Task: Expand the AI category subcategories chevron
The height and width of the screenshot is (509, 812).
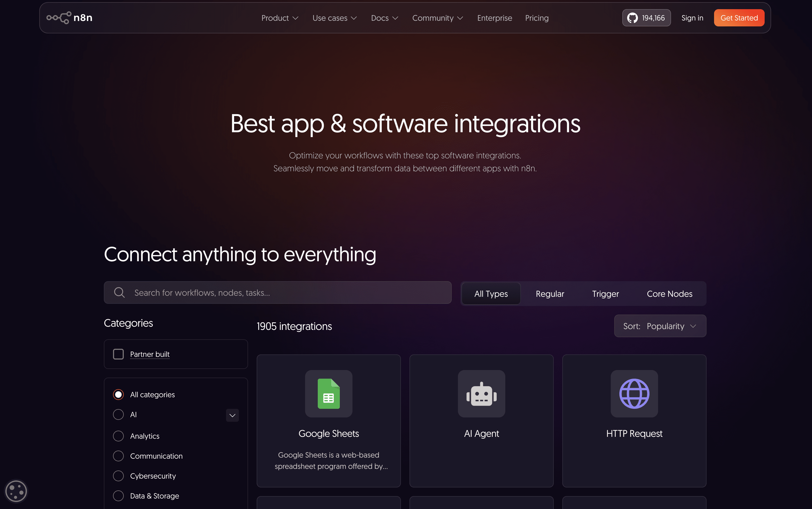Action: click(x=232, y=415)
